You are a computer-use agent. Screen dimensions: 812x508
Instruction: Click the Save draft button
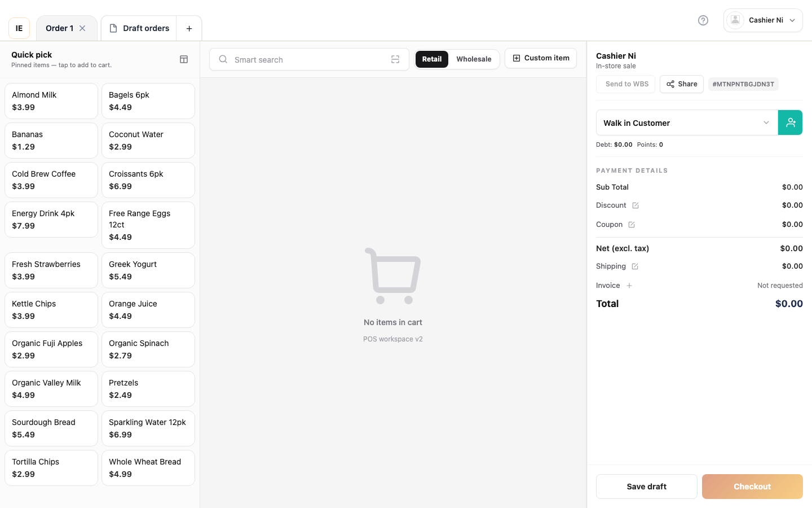647,487
